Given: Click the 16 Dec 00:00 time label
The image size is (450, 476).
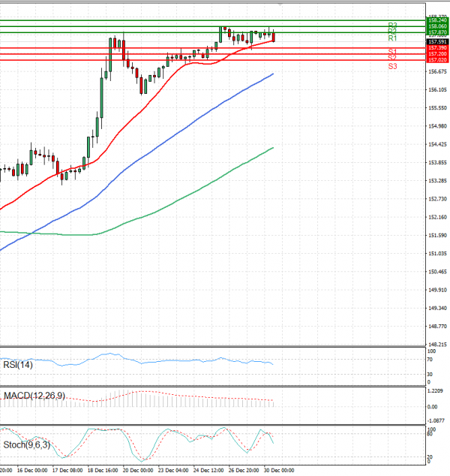Looking at the screenshot, I should (32, 470).
